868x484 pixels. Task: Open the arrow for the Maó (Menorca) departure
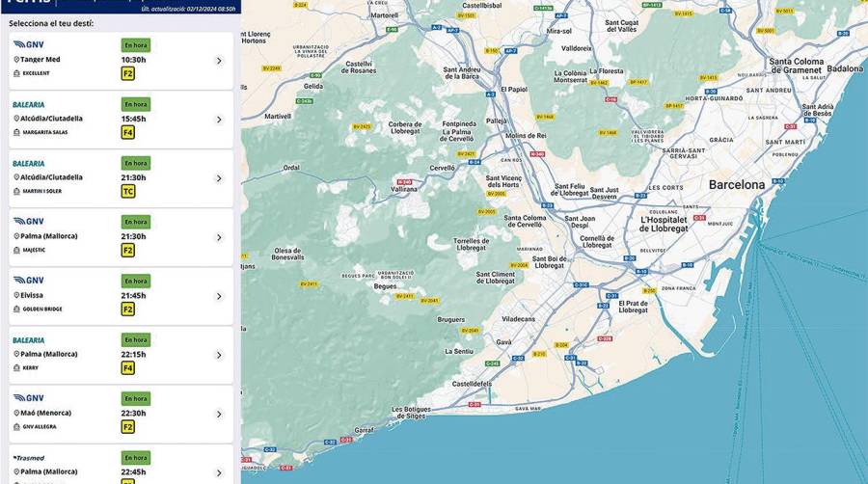pos(219,414)
